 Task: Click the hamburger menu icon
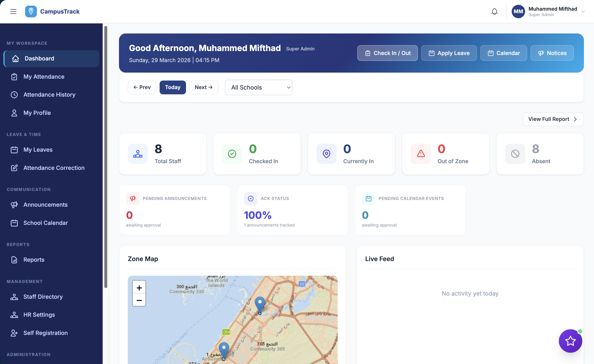point(13,11)
